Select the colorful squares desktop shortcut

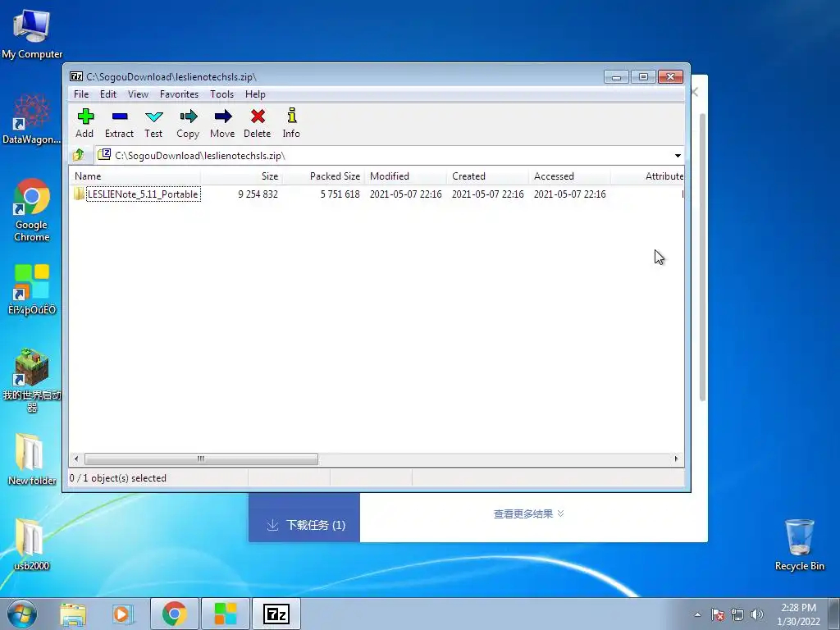coord(32,290)
